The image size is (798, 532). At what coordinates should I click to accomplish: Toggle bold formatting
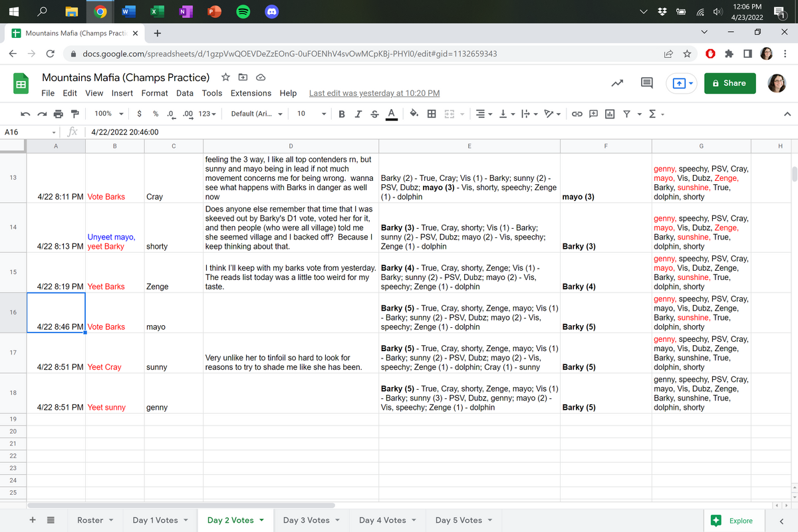[x=341, y=114]
